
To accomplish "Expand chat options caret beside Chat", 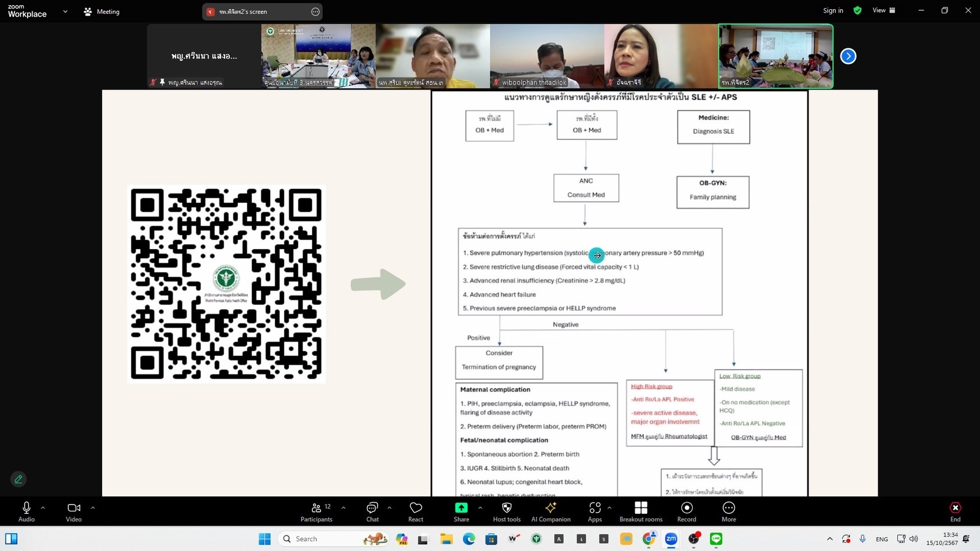I will tap(389, 507).
